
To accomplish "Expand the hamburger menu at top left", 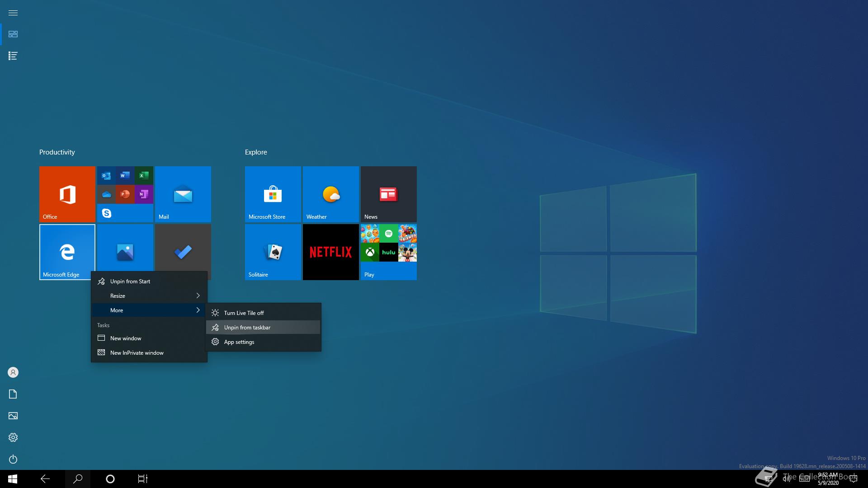I will (x=13, y=13).
